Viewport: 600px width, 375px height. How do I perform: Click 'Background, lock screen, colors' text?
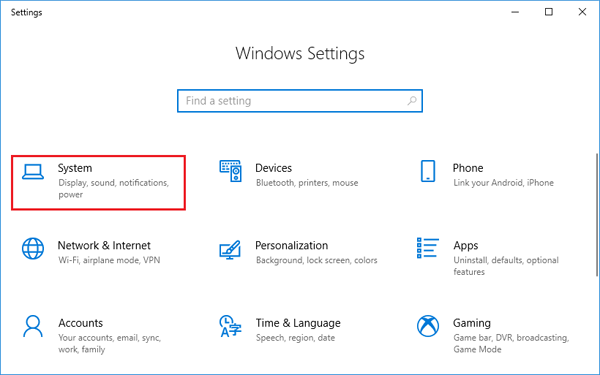click(x=316, y=260)
